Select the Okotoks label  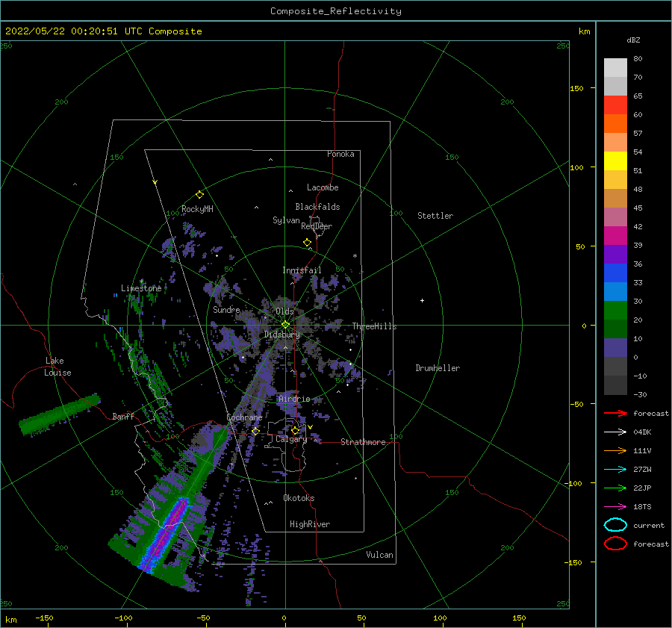pyautogui.click(x=299, y=498)
